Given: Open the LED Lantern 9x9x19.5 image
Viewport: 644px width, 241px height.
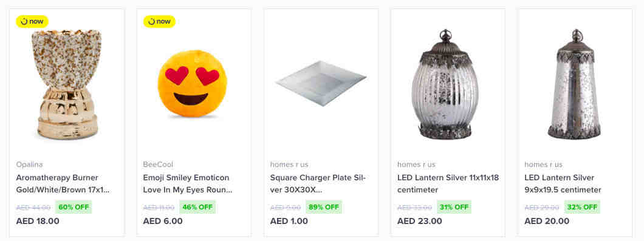Looking at the screenshot, I should point(575,84).
